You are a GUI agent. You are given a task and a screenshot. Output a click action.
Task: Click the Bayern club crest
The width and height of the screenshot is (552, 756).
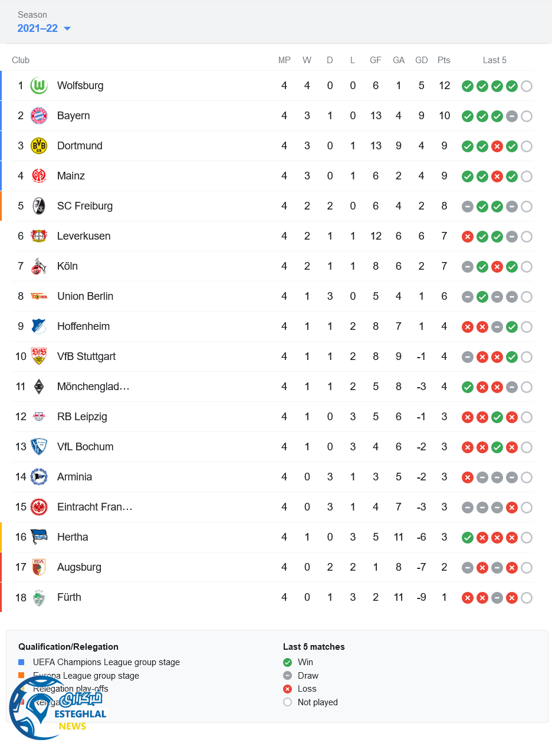click(39, 116)
